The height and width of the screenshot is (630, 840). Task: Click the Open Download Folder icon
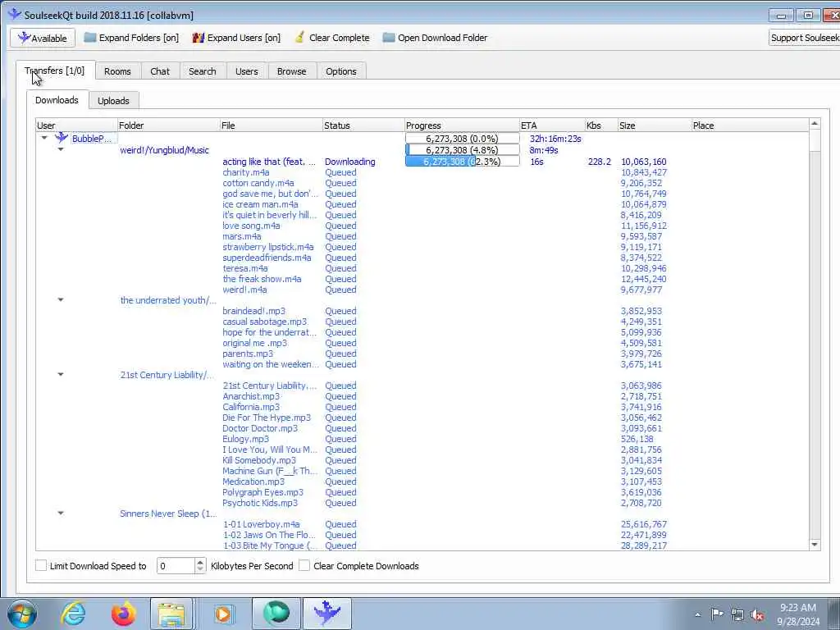pyautogui.click(x=389, y=38)
